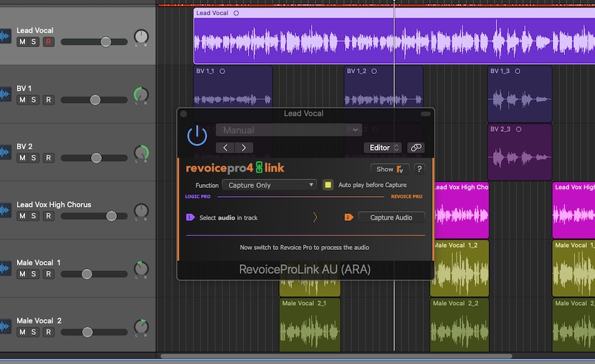This screenshot has height=364, width=595.
Task: Click the Lead Vocal volume fader
Action: click(106, 41)
